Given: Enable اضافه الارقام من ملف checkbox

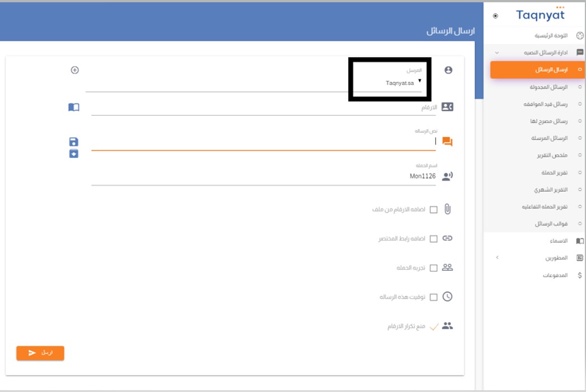Looking at the screenshot, I should tap(434, 210).
